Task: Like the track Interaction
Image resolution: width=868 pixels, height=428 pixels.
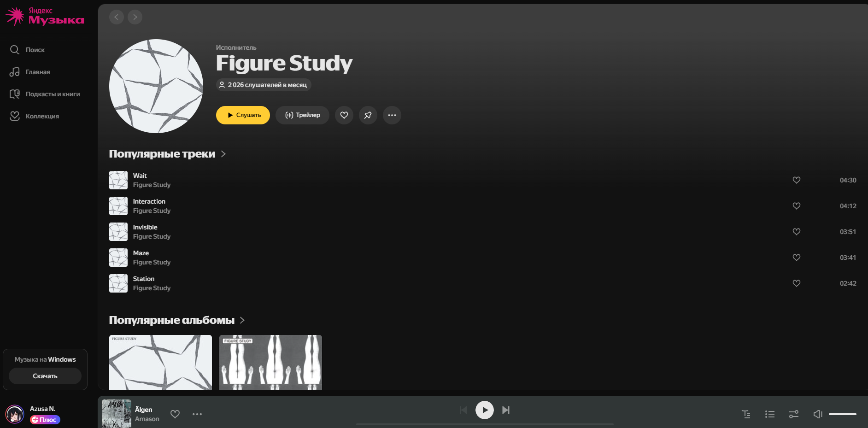Action: [797, 206]
